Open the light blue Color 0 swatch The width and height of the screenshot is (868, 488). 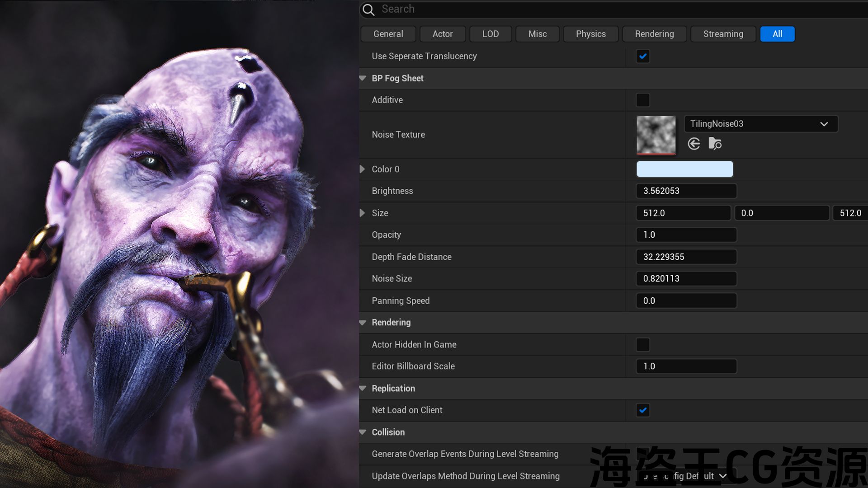684,169
